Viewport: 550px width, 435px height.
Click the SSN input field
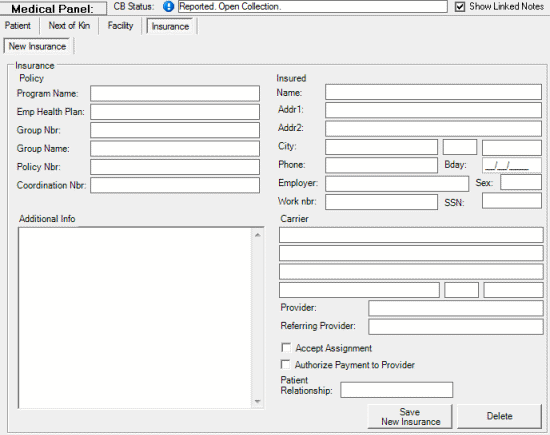coord(512,201)
